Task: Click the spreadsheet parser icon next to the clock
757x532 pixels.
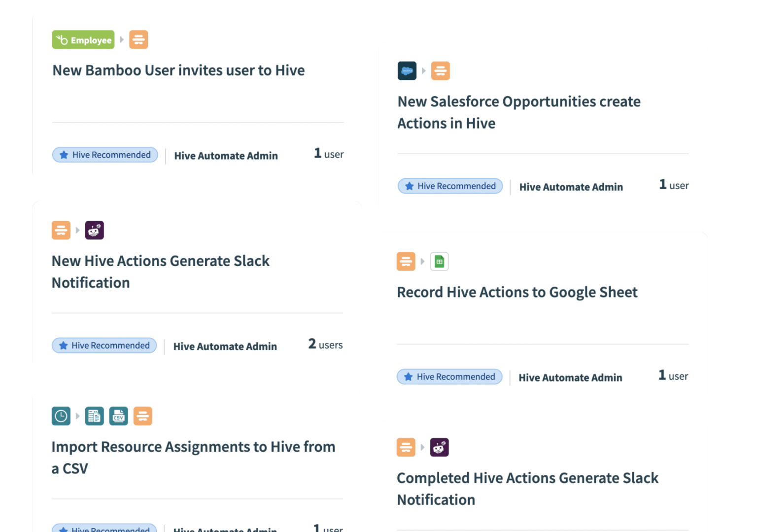Action: (95, 416)
